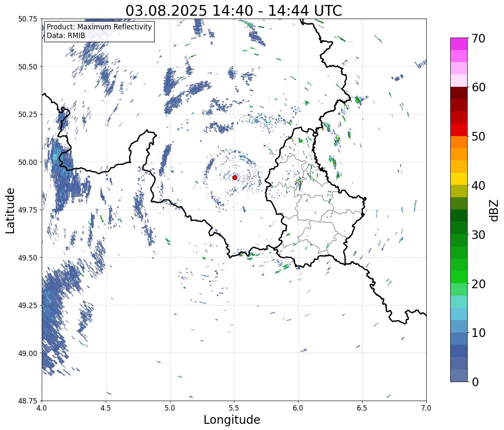Click the 20 colorbar tick label
Screen dimensions: 504x430
coord(478,284)
